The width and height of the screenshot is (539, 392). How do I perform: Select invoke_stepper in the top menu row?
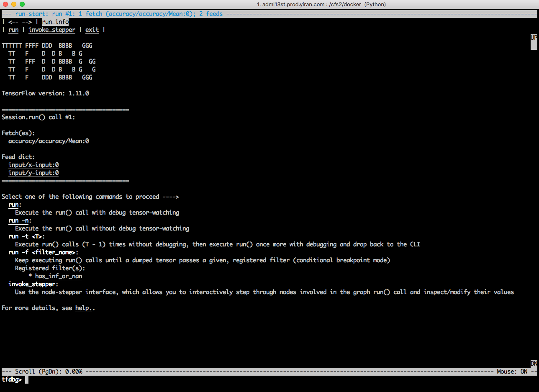click(52, 30)
